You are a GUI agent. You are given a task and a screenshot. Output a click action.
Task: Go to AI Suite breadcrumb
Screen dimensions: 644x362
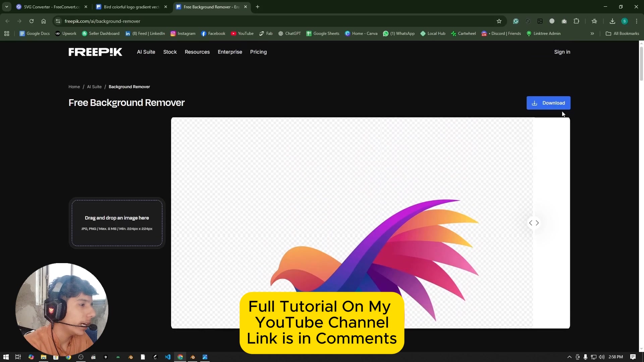(94, 87)
